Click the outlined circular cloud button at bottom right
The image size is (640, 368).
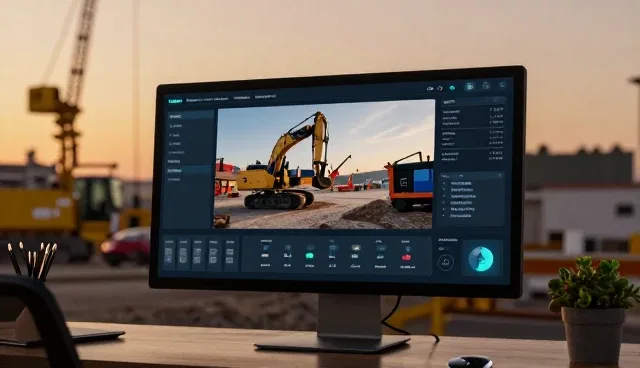[445, 262]
